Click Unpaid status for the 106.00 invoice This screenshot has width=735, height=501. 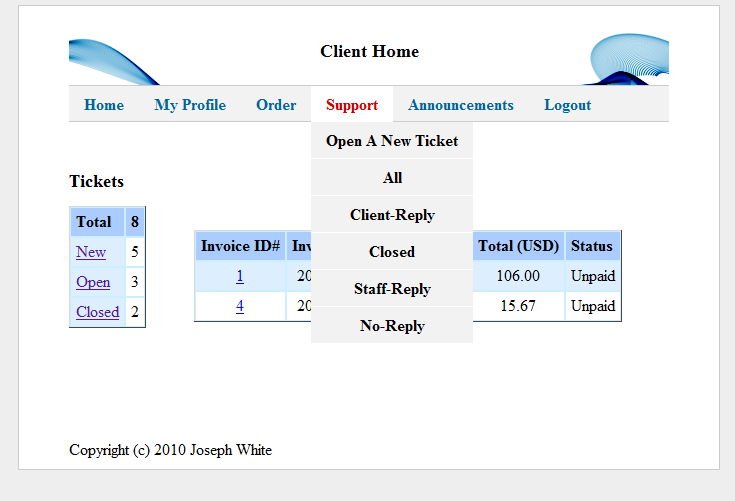click(x=592, y=276)
